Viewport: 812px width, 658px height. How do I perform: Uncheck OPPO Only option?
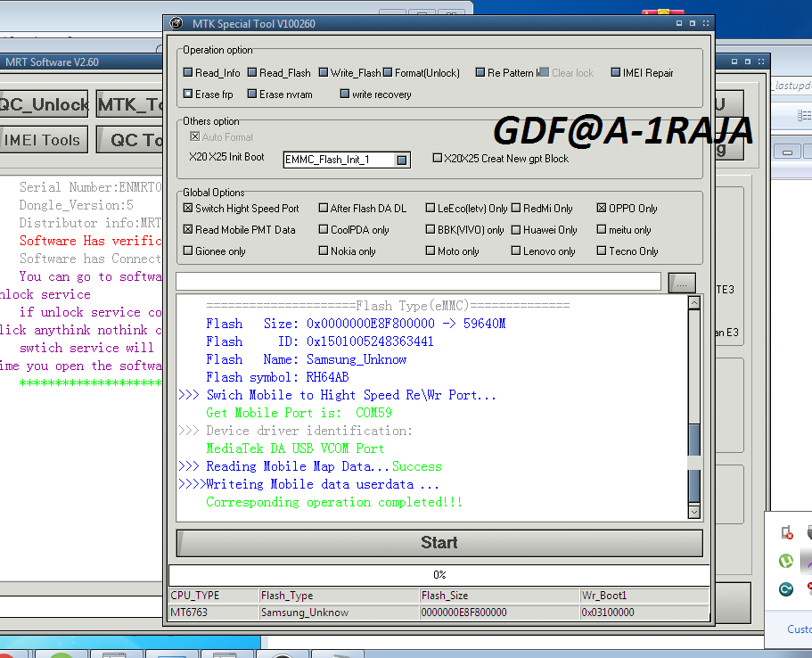click(602, 208)
